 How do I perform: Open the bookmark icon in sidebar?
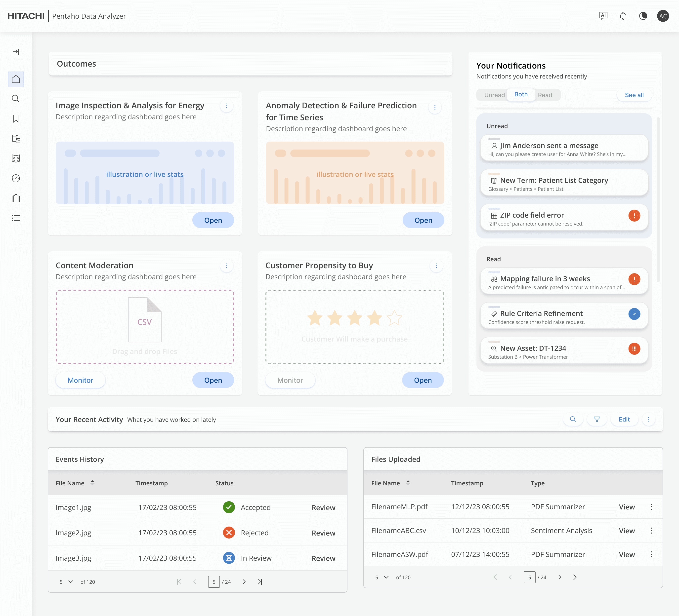[16, 118]
